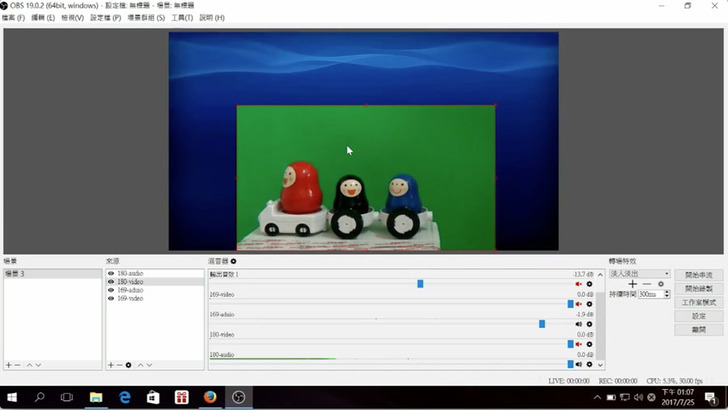Open settings gear for 169-adsio mixer channel
Image resolution: width=728 pixels, height=410 pixels.
589,324
